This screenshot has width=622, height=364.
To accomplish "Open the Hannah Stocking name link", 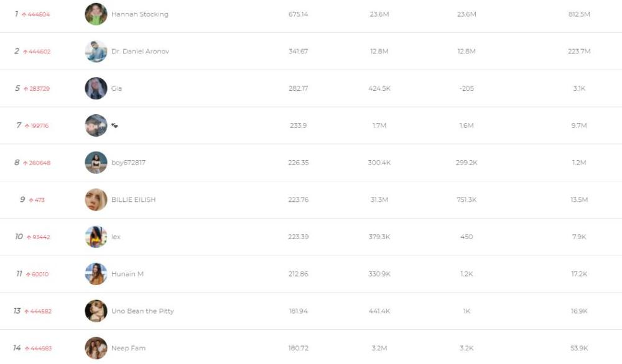I will pyautogui.click(x=139, y=14).
